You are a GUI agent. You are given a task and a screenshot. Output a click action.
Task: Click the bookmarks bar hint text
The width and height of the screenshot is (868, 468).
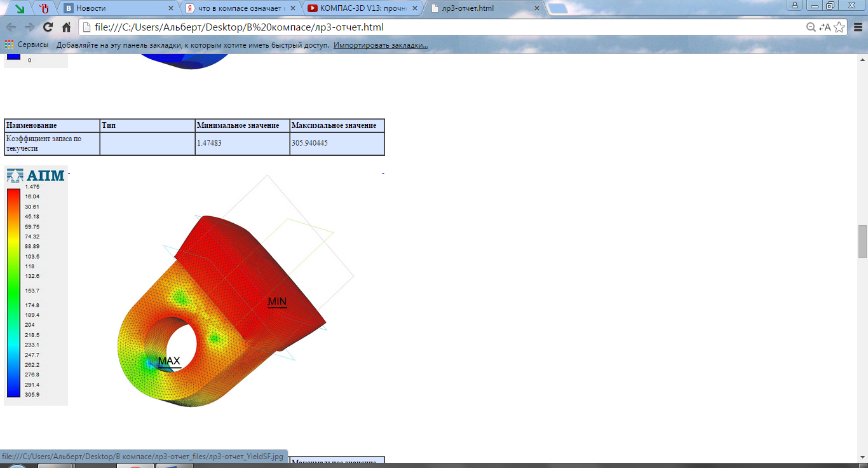point(193,45)
